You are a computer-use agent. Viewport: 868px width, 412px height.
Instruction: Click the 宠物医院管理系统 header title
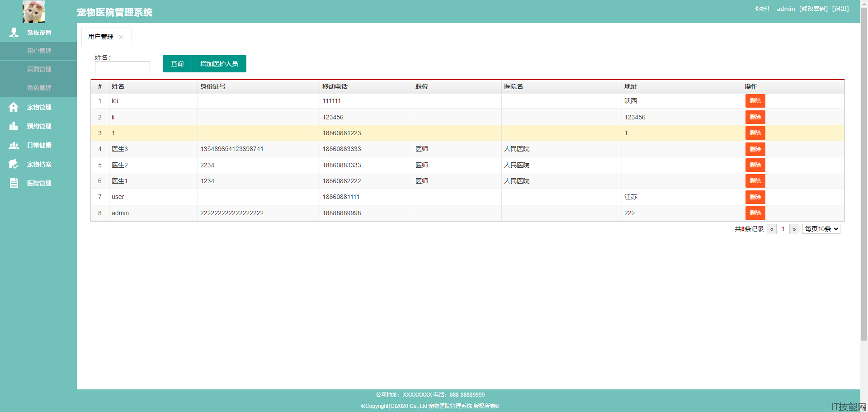[114, 12]
